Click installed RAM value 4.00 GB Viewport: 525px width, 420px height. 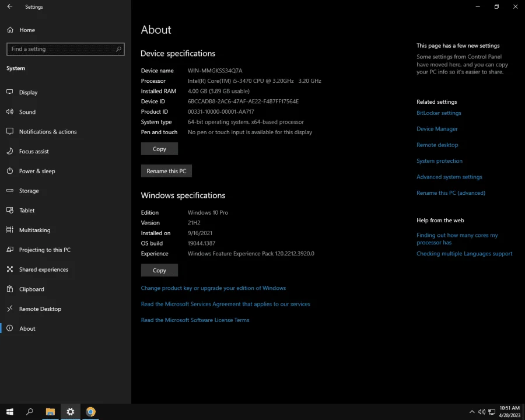click(218, 91)
